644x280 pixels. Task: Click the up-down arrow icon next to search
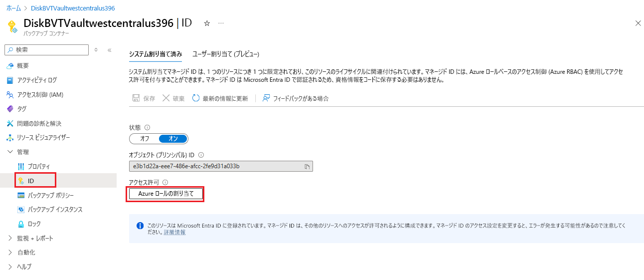click(x=96, y=50)
